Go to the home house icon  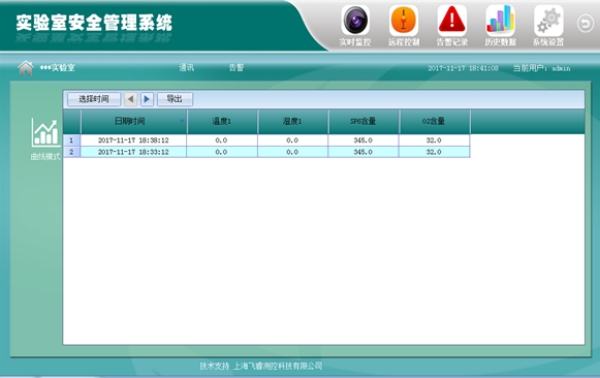pos(26,68)
